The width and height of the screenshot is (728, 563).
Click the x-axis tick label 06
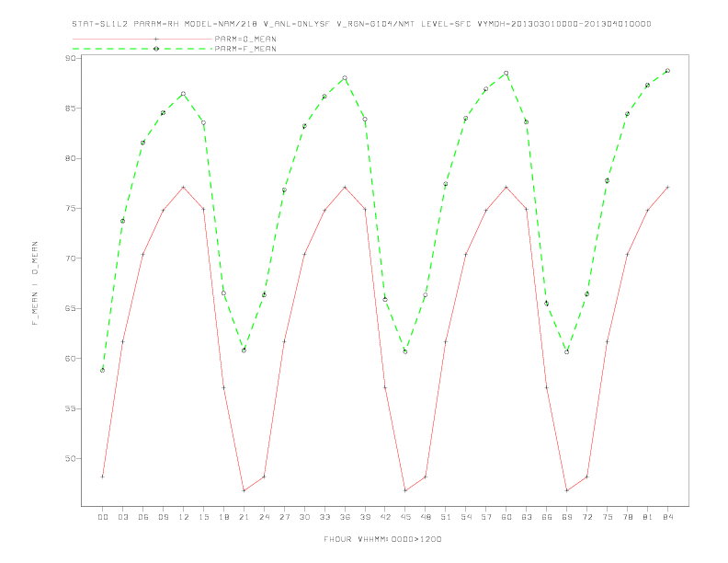pyautogui.click(x=143, y=517)
